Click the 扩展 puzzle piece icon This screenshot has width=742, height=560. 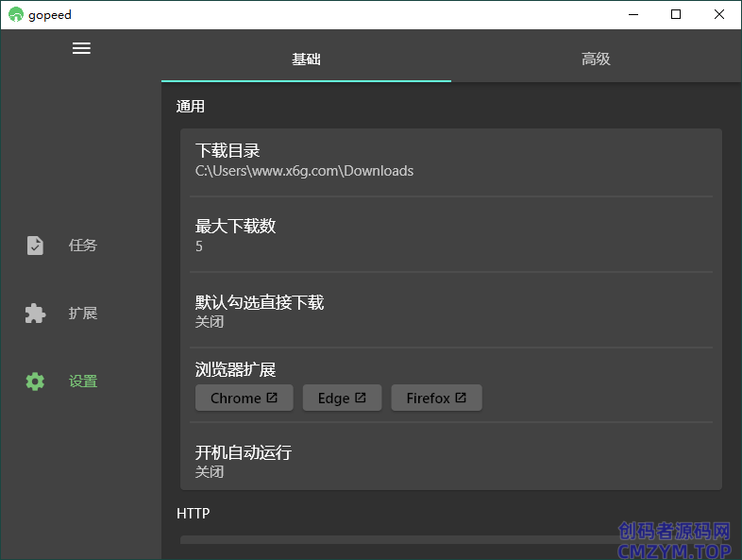[35, 314]
